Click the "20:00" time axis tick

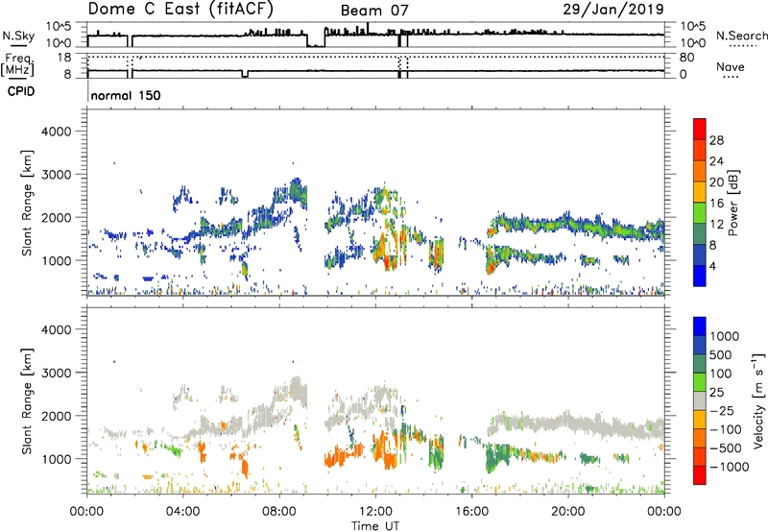[x=568, y=512]
